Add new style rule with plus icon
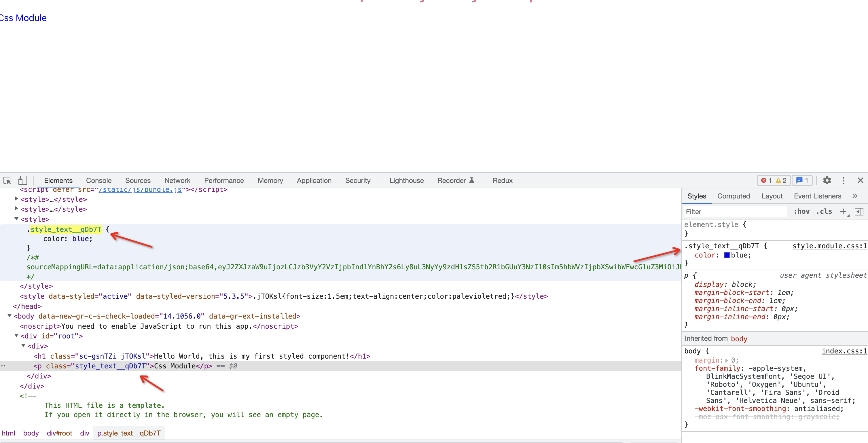Viewport: 868px width, 443px height. pyautogui.click(x=843, y=212)
